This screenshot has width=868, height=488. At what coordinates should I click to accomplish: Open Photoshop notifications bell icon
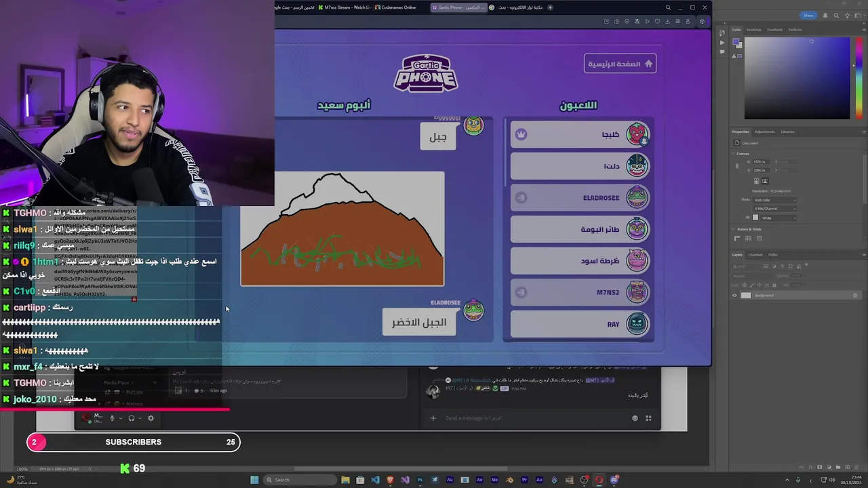point(825,16)
